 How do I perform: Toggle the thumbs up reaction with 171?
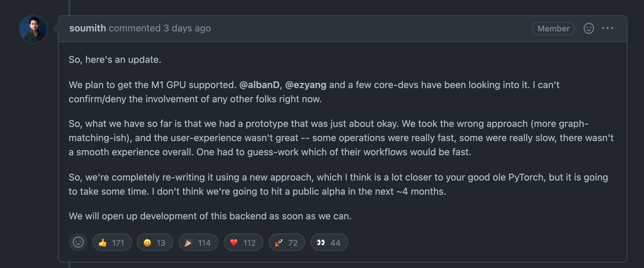click(x=112, y=242)
